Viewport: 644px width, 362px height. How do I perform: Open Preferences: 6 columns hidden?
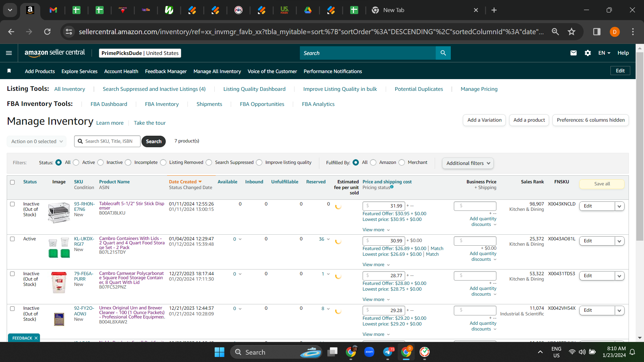point(591,120)
